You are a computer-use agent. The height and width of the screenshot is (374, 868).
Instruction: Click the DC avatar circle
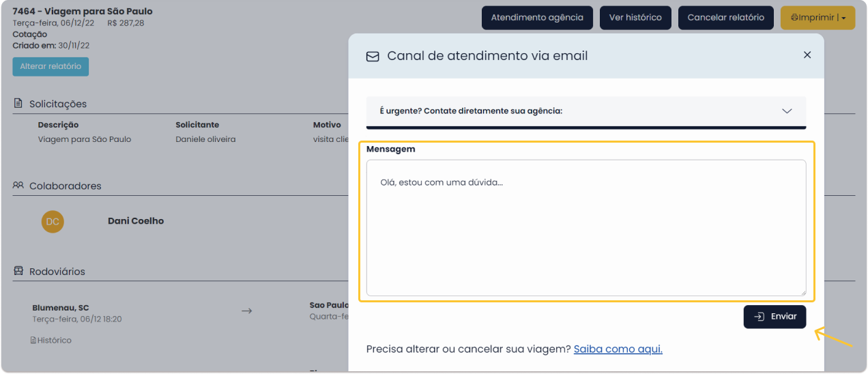tap(53, 221)
